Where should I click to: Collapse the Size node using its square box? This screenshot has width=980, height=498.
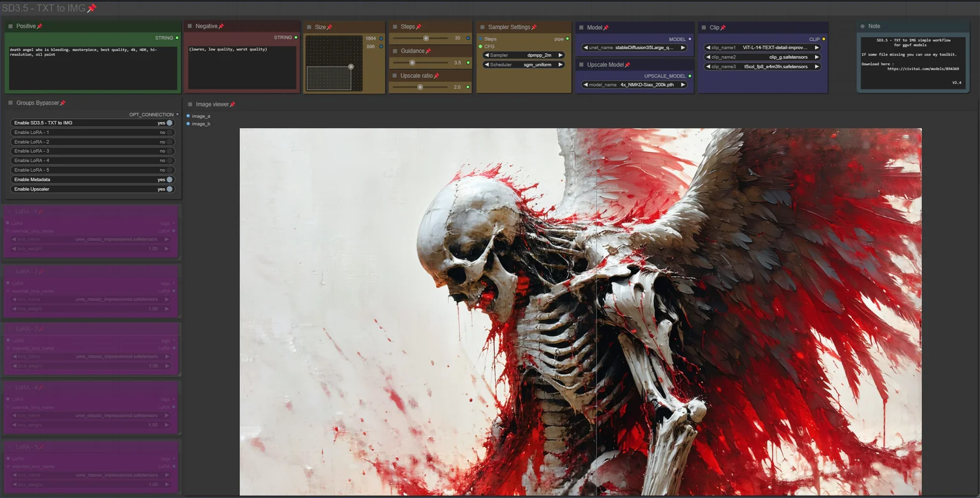309,27
